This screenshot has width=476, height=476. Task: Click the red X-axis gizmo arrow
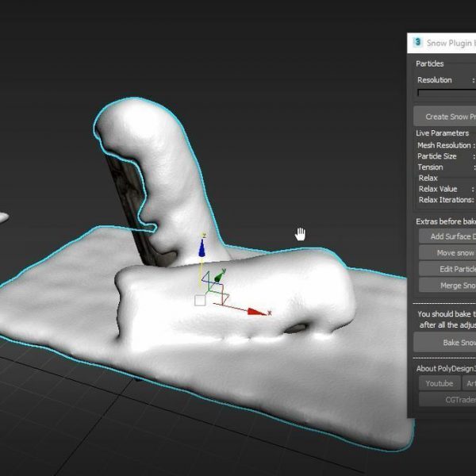256,313
